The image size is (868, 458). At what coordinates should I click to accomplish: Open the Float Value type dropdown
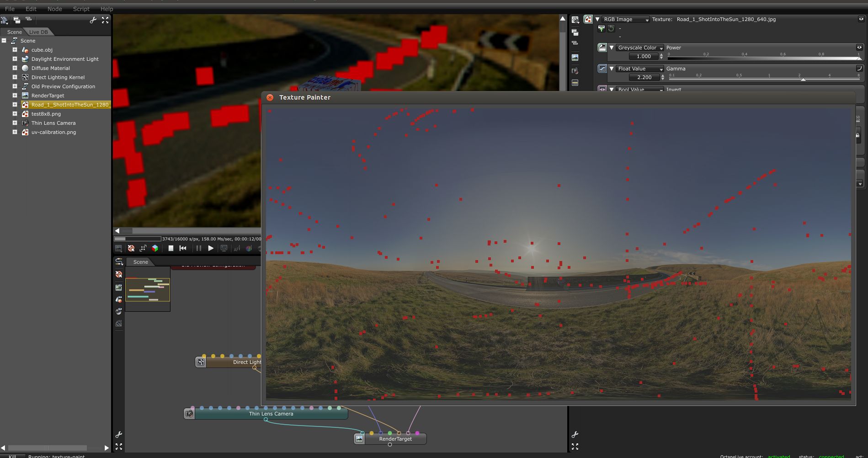pos(639,69)
